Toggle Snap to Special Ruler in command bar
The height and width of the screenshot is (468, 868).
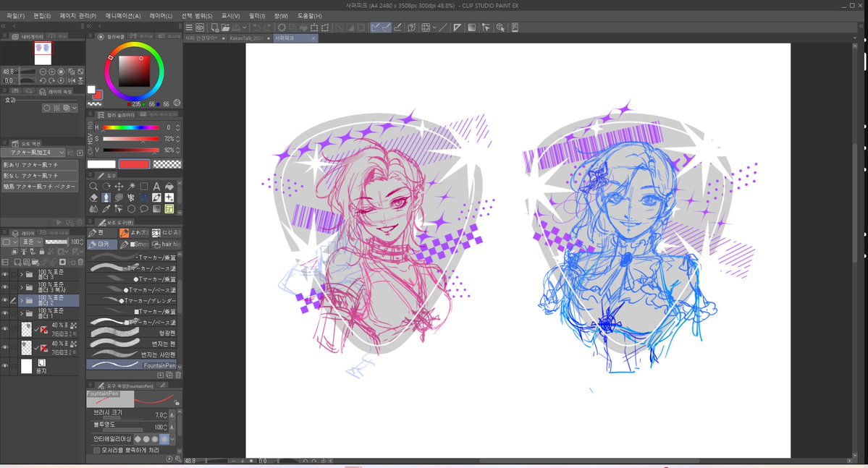point(387,27)
